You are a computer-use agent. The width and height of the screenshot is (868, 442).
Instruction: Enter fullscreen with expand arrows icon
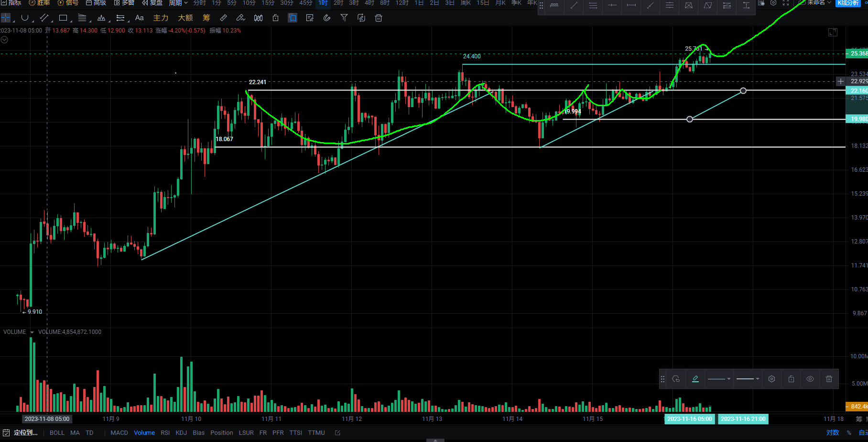point(786,3)
